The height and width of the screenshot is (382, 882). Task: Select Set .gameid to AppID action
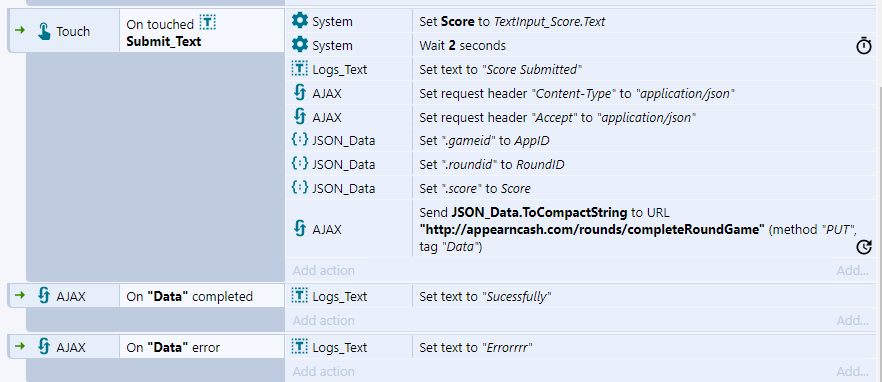click(644, 141)
